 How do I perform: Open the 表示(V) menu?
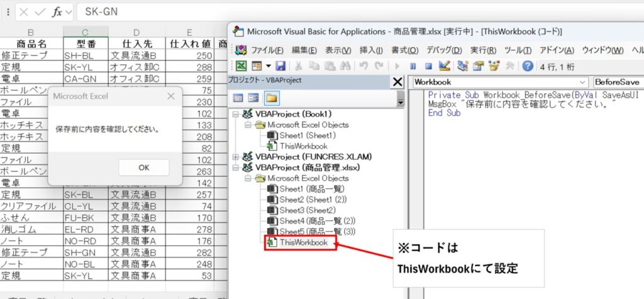338,50
